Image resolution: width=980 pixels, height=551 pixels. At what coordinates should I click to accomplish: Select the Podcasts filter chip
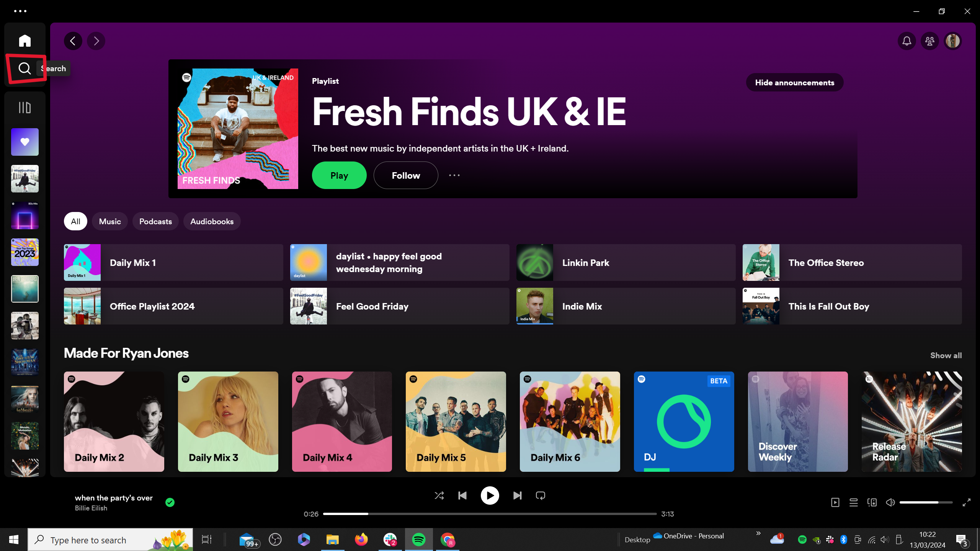155,221
